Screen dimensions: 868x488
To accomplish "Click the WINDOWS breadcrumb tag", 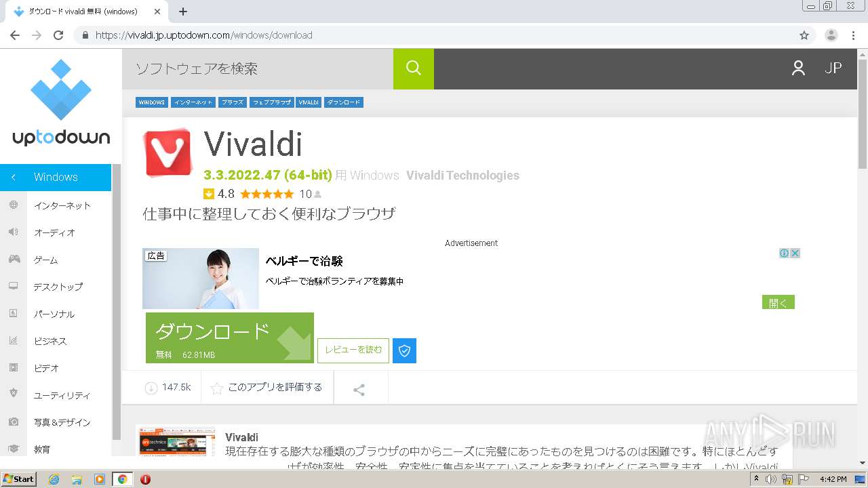I will (x=151, y=102).
